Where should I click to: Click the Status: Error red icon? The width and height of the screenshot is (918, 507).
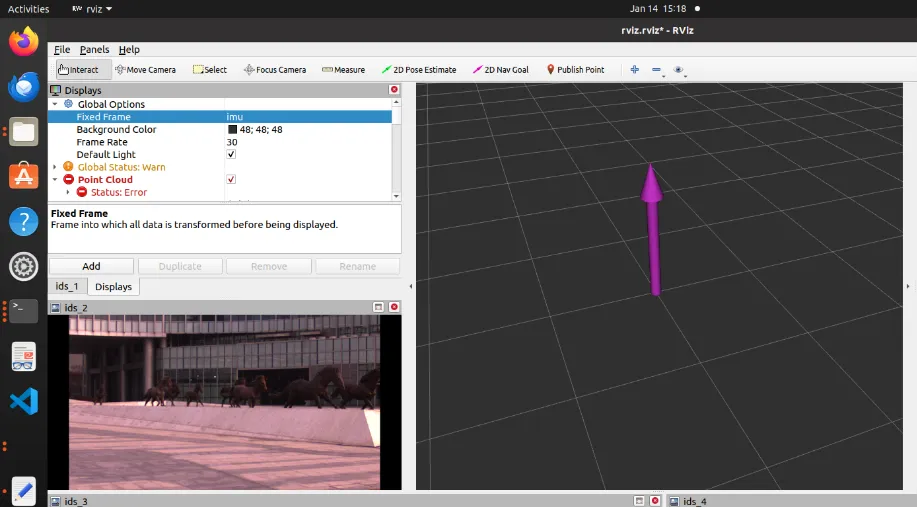[81, 192]
